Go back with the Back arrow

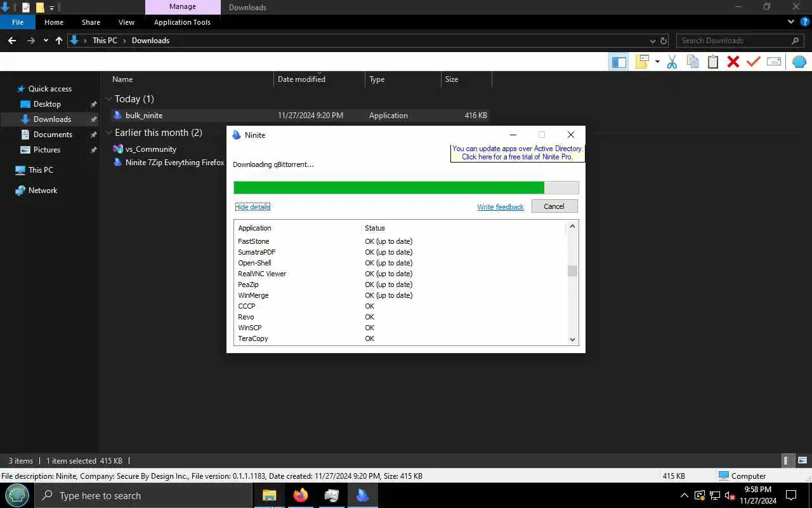tap(11, 41)
